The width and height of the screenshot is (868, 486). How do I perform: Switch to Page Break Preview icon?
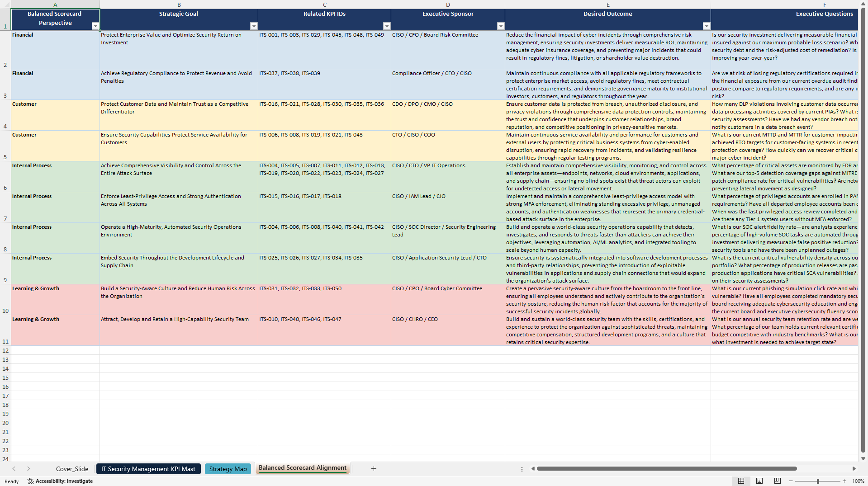click(x=778, y=481)
